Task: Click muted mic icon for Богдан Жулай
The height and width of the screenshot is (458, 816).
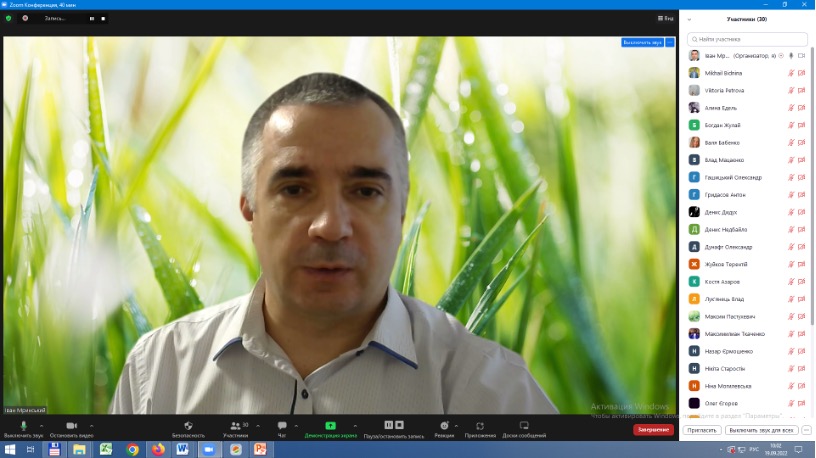Action: pyautogui.click(x=791, y=125)
